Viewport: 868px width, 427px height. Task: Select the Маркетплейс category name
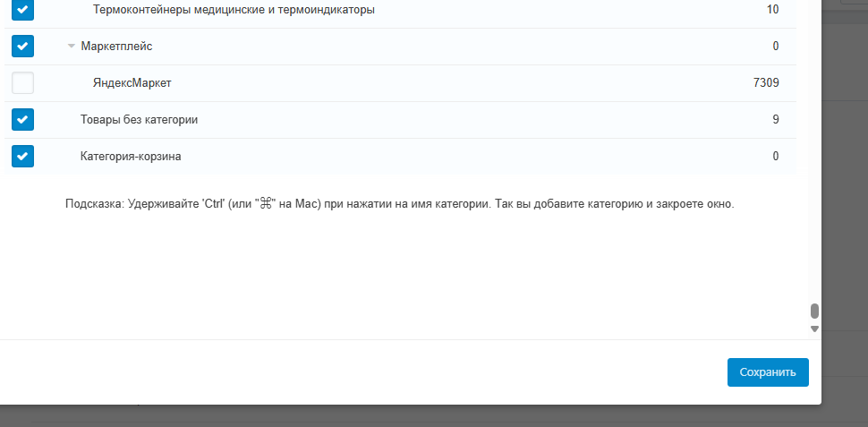110,47
